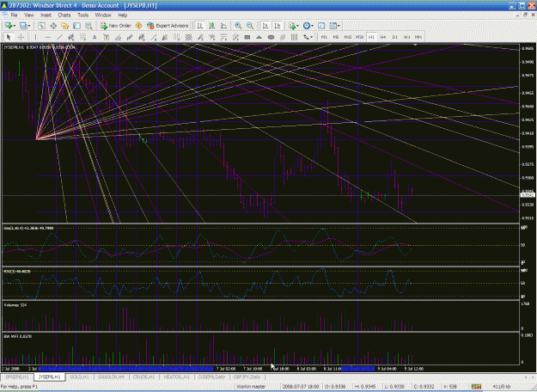Image resolution: width=537 pixels, height=392 pixels.
Task: Open the Periodicity clock dropdown
Action: click(x=308, y=26)
